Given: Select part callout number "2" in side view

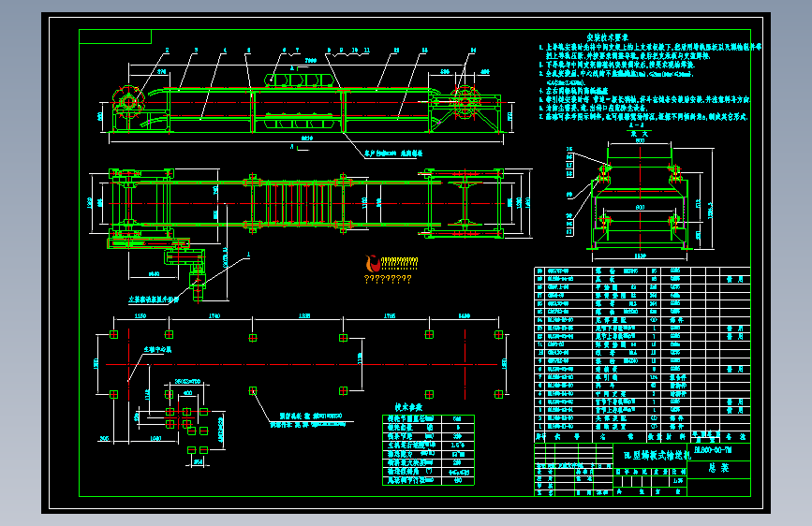Looking at the screenshot, I should (x=167, y=51).
